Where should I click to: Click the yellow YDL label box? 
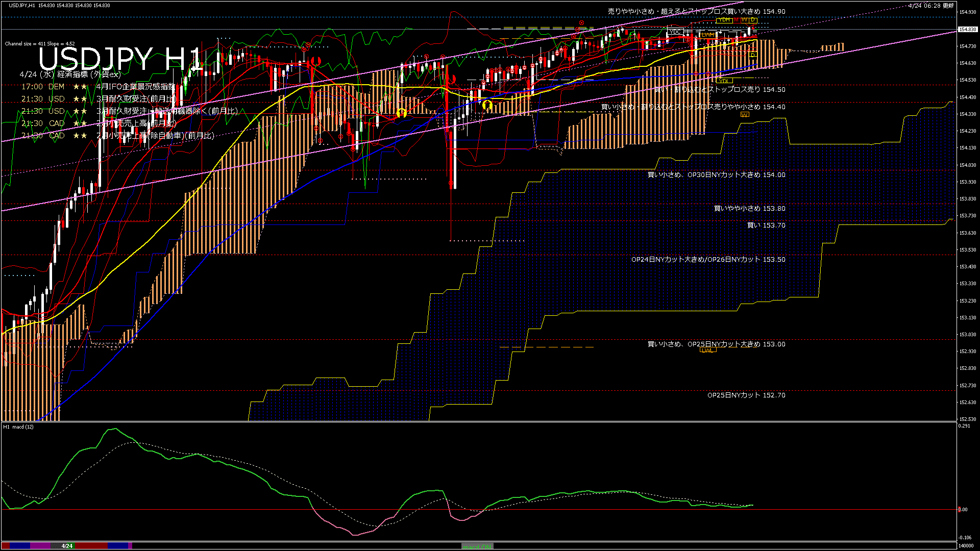pyautogui.click(x=724, y=81)
